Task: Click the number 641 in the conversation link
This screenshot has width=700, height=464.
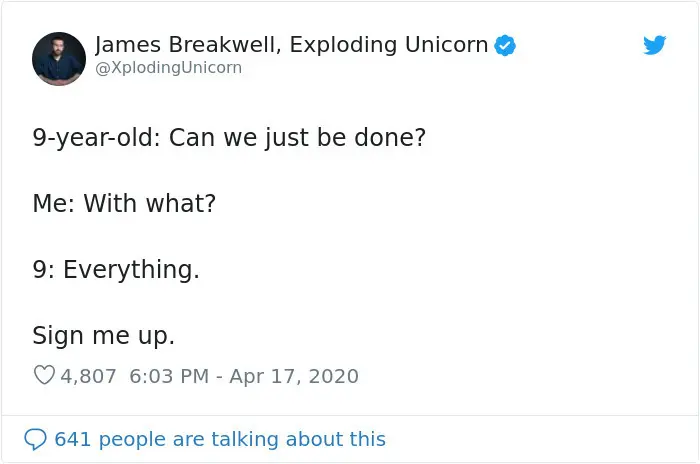Action: point(72,439)
